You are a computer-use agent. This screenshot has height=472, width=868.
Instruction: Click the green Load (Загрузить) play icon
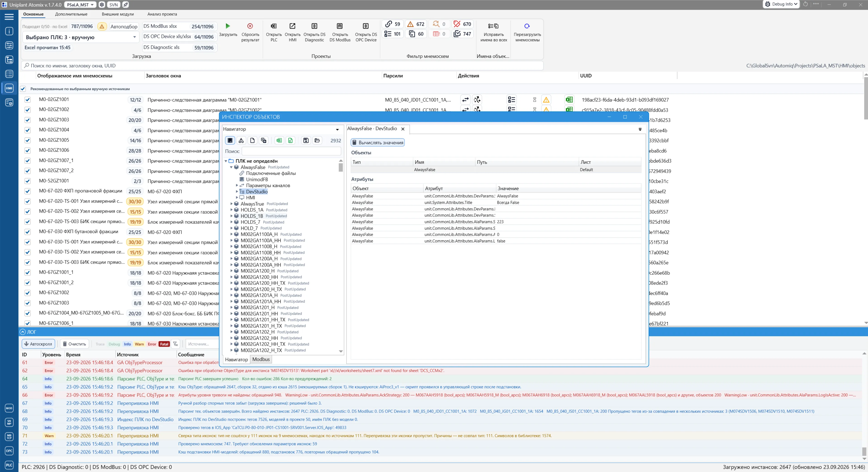coord(228,26)
